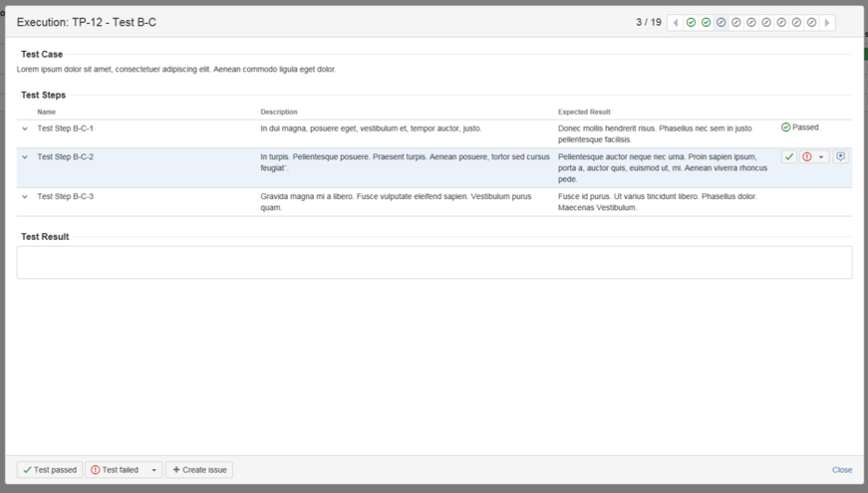Expand Test Step B-C-2 details
Image resolution: width=868 pixels, height=493 pixels.
[x=25, y=156]
